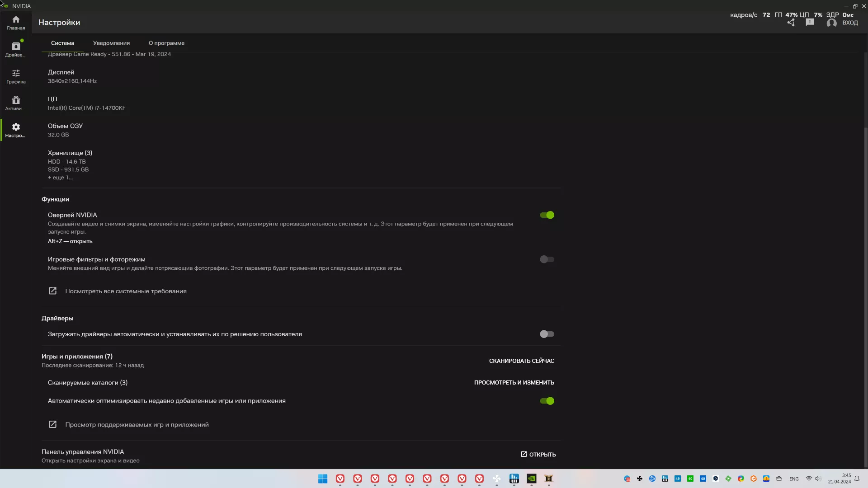Click the NVIDIA app icon on the taskbar
Image resolution: width=868 pixels, height=488 pixels.
point(532,479)
